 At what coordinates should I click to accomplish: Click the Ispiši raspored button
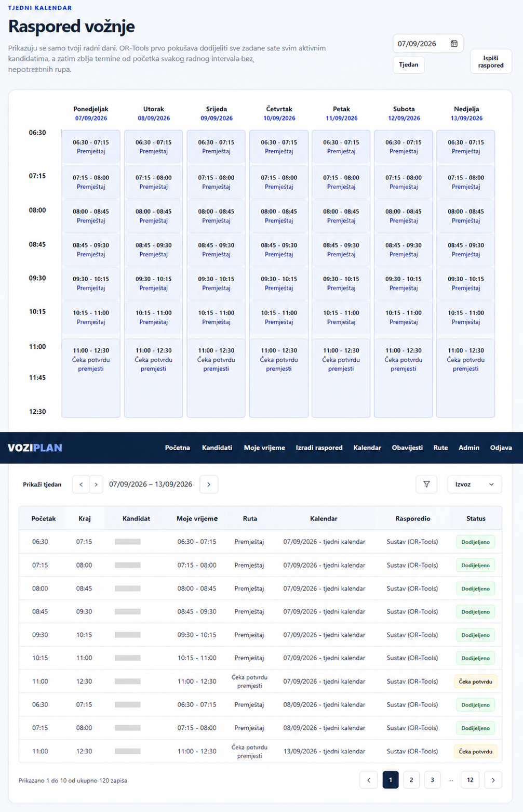pyautogui.click(x=491, y=61)
